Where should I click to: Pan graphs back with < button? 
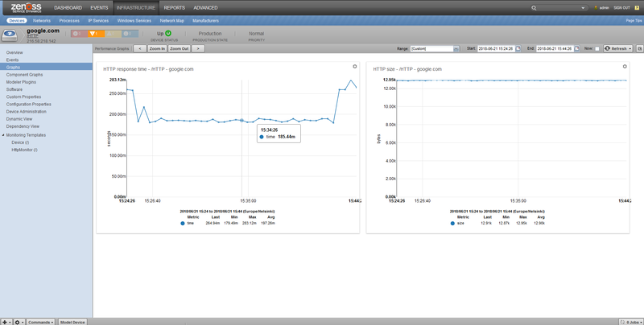coord(140,48)
